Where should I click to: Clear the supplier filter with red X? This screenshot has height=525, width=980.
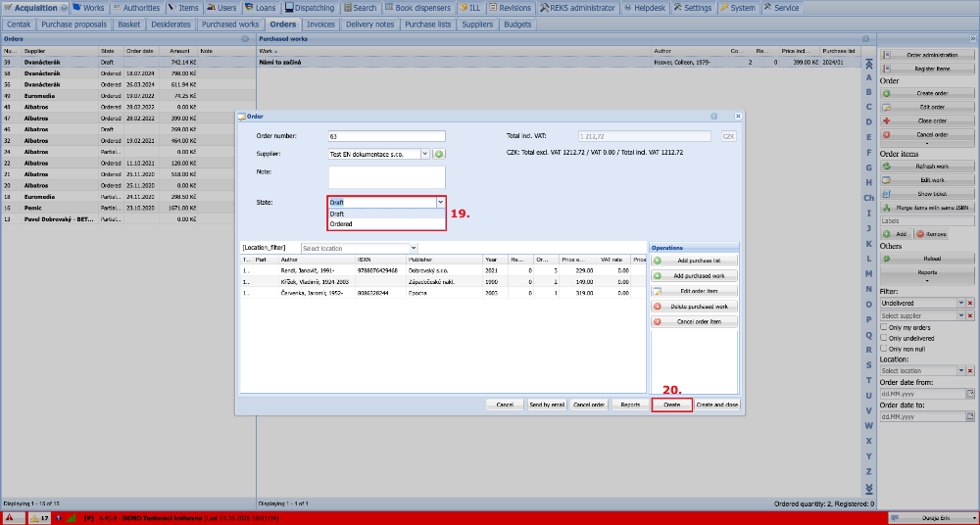(x=970, y=316)
